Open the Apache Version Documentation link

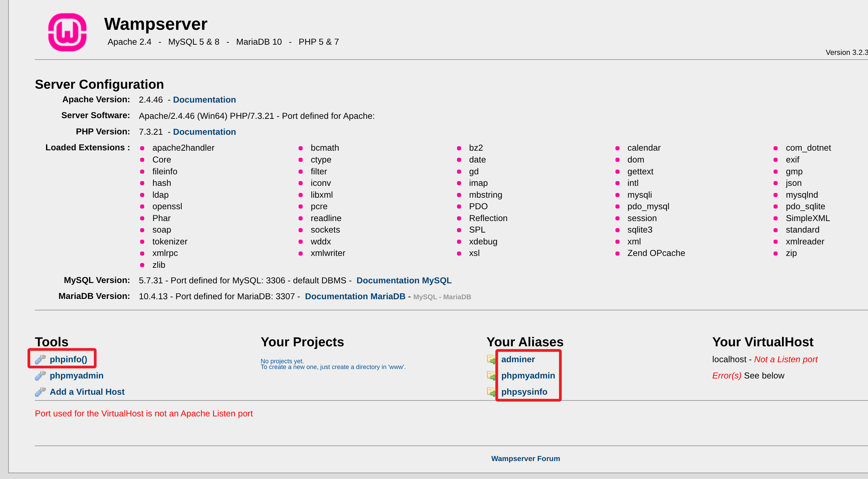pos(204,100)
